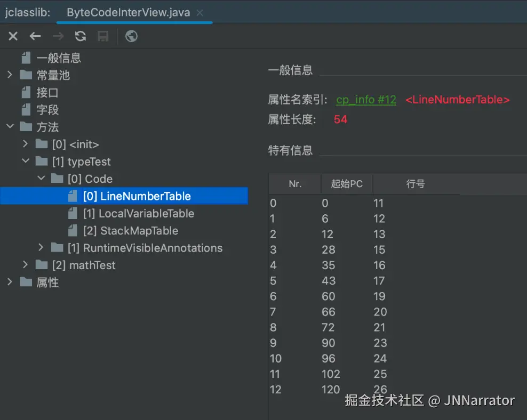Click the folder icon beside 属性
The image size is (527, 420).
pos(26,282)
